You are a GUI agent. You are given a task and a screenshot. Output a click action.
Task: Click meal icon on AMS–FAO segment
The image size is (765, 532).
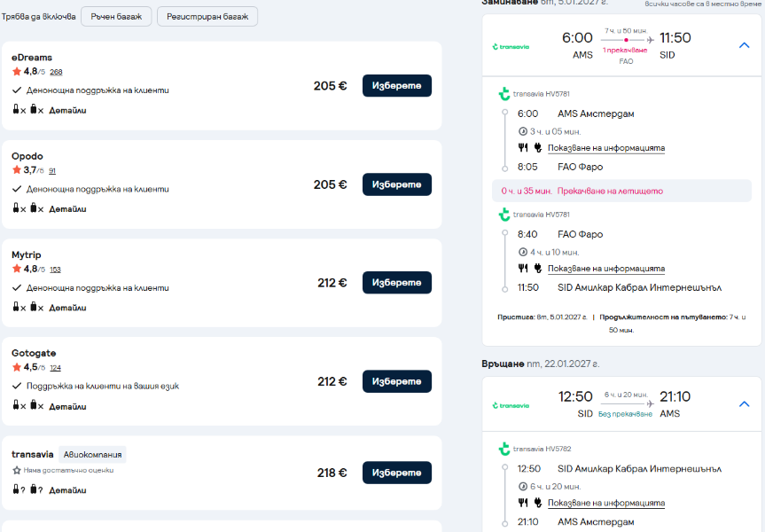(x=523, y=147)
